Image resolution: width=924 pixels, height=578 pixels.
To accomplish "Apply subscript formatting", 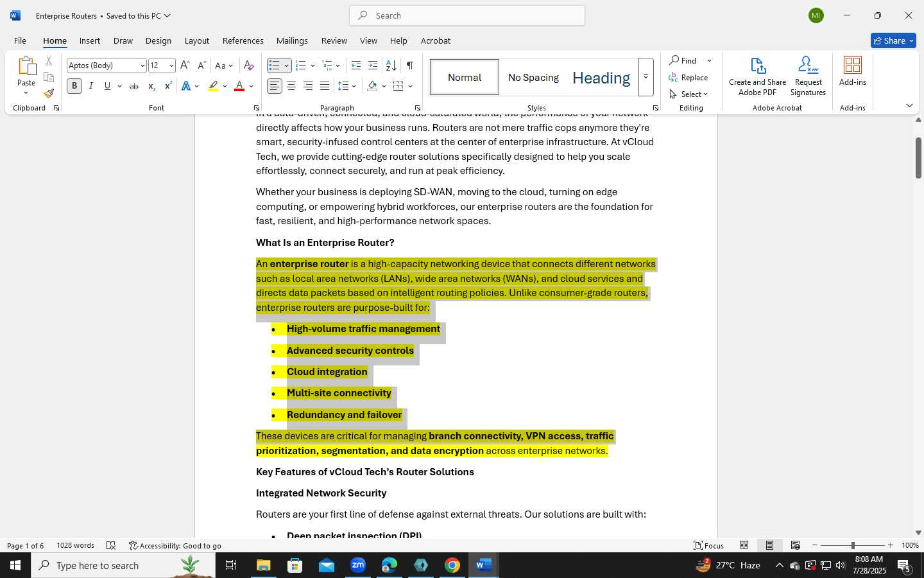I will pos(151,86).
